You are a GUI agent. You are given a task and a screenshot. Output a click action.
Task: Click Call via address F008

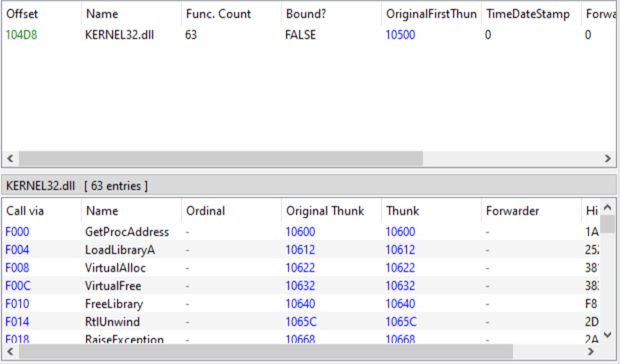[17, 268]
